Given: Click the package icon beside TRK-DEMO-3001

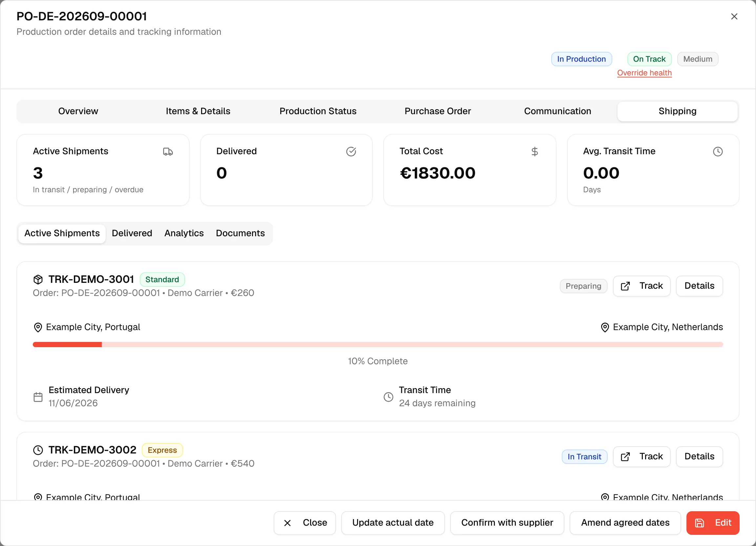Looking at the screenshot, I should pyautogui.click(x=38, y=279).
